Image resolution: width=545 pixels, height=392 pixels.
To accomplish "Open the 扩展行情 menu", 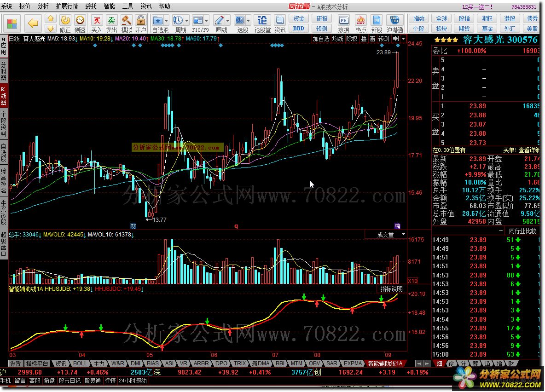I will (x=67, y=6).
